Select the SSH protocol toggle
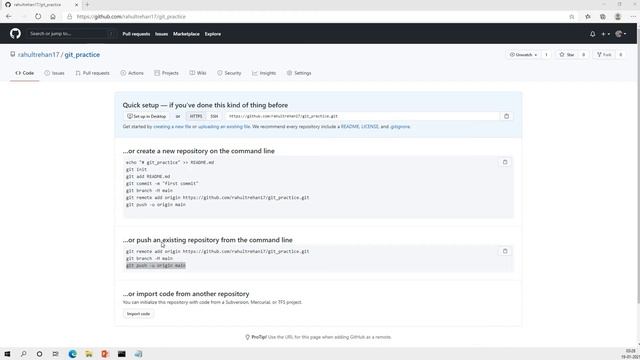The image size is (640, 360). click(214, 116)
